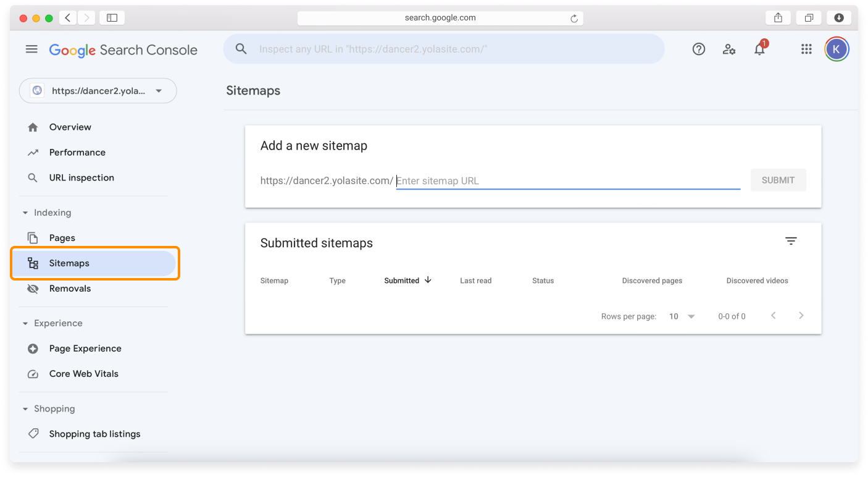Viewport: 868px width, 477px height.
Task: Open notifications bell in top bar
Action: 759,49
